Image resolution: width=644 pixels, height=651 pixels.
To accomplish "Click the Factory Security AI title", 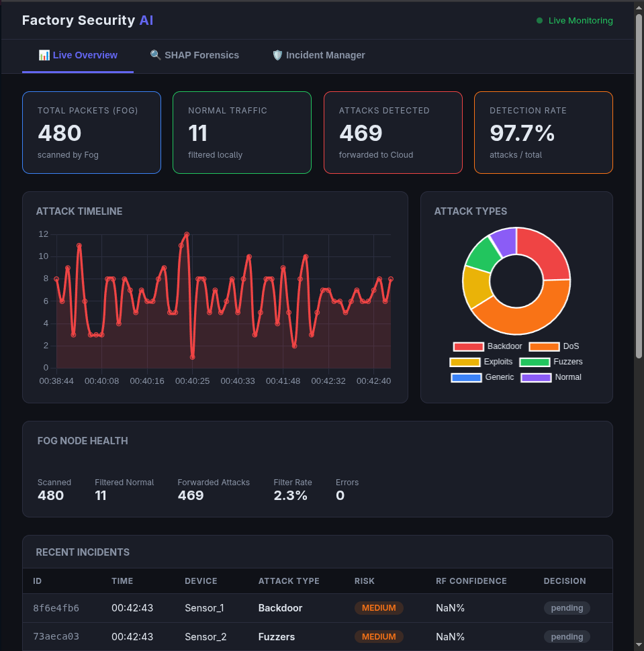I will (x=88, y=20).
